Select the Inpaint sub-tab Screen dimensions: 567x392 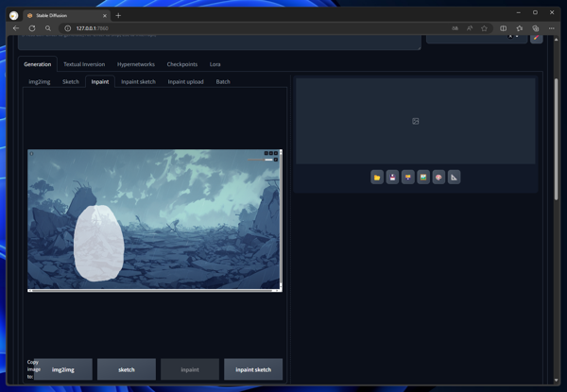pos(100,81)
